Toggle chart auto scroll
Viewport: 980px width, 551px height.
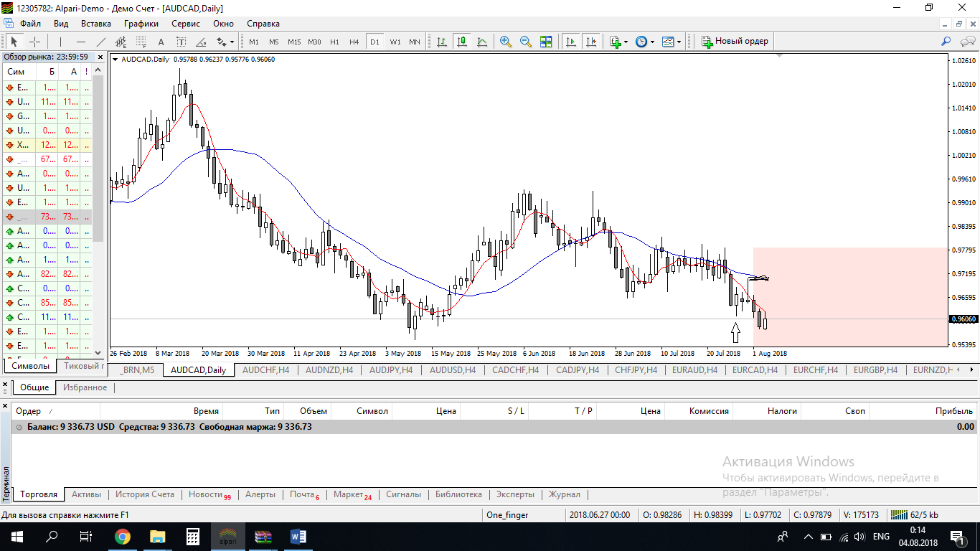click(x=571, y=42)
